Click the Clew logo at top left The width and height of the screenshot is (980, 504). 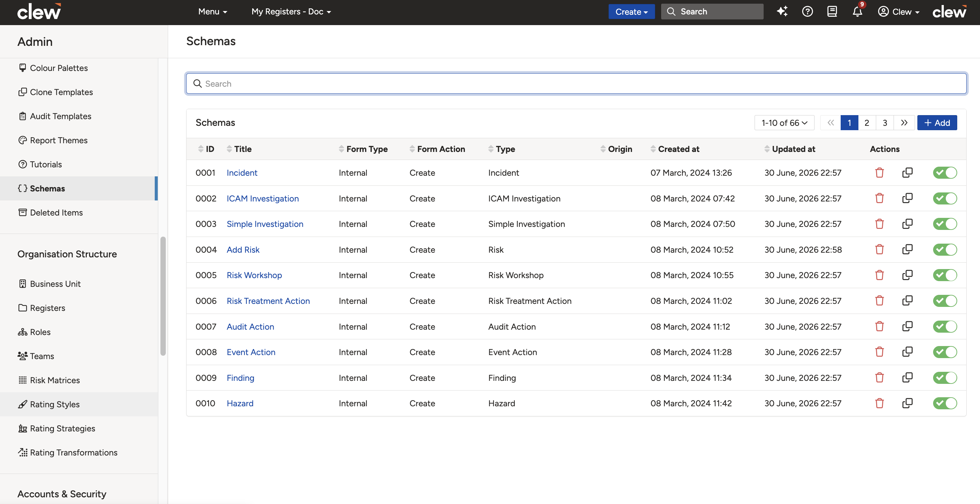pyautogui.click(x=39, y=11)
